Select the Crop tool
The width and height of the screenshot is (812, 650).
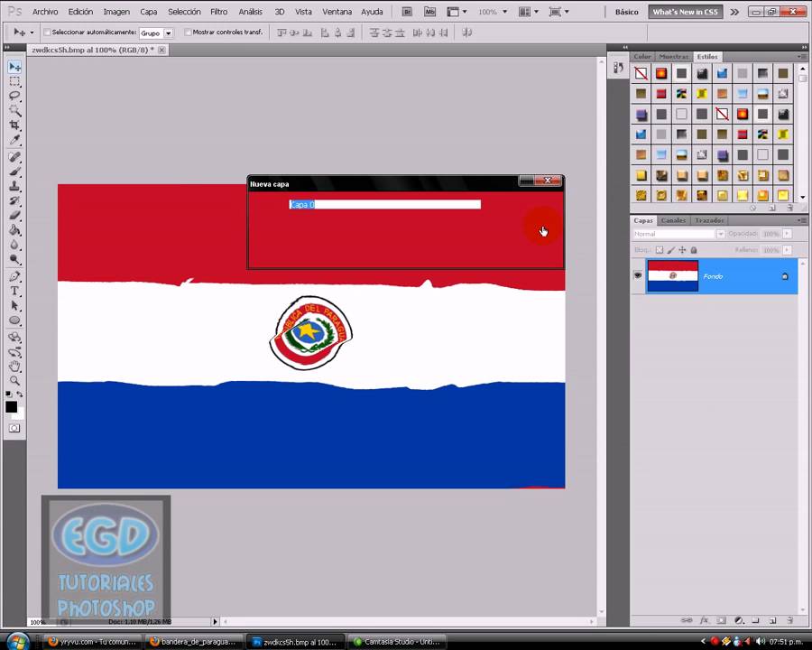(x=14, y=125)
